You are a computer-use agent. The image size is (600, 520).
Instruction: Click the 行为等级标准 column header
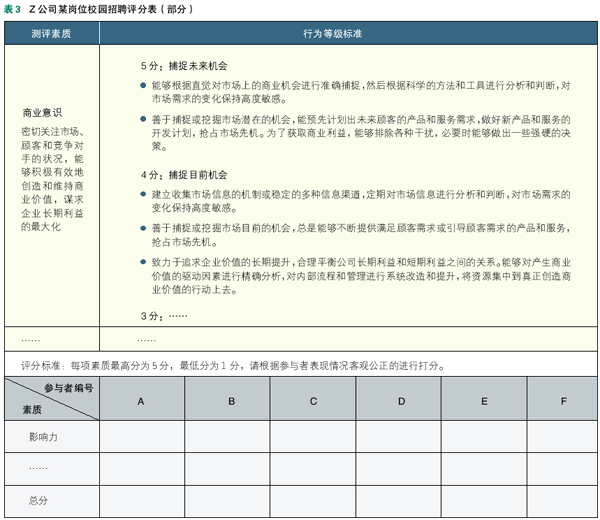pos(346,33)
